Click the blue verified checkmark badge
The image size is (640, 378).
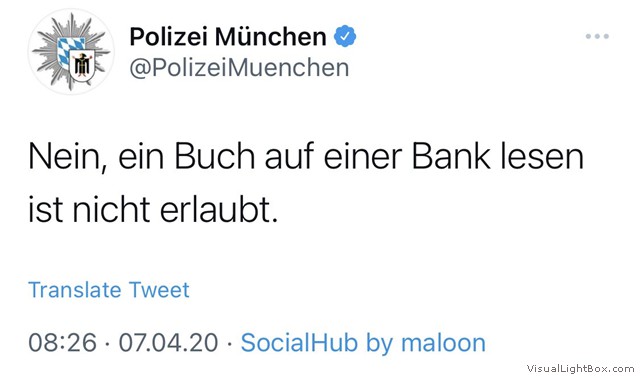click(345, 36)
